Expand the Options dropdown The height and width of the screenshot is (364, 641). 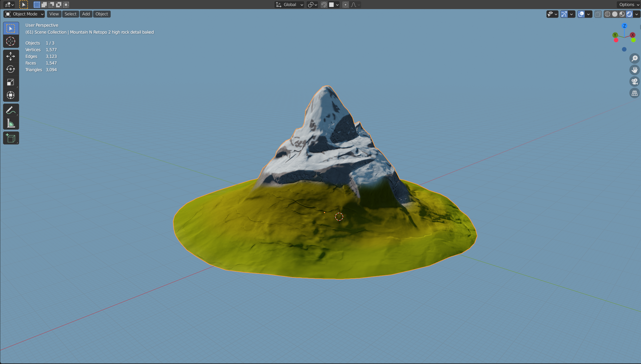coord(629,5)
